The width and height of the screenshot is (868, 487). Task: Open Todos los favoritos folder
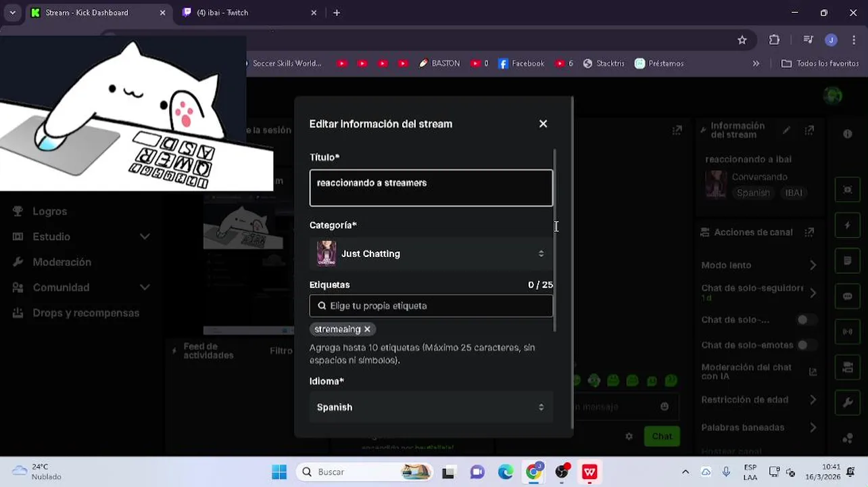(820, 63)
